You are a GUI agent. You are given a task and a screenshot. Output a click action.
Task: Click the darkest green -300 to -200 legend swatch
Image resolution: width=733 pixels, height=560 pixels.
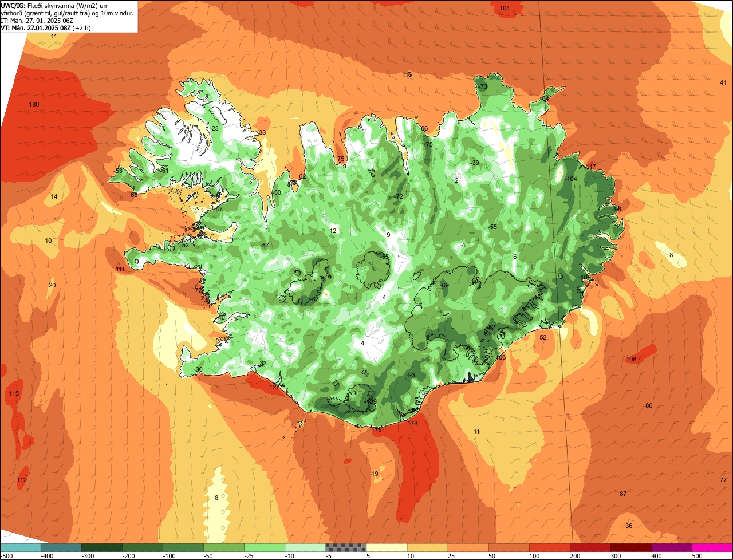tap(101, 547)
